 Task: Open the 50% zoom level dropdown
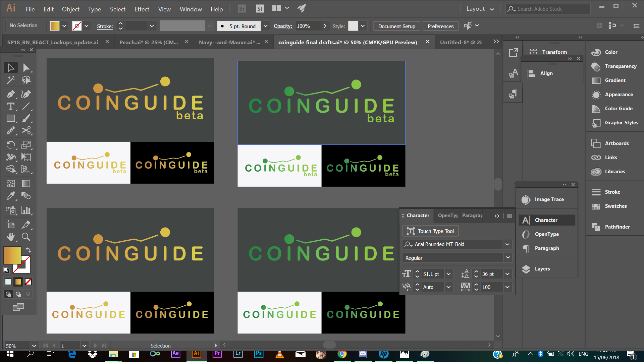(x=34, y=346)
